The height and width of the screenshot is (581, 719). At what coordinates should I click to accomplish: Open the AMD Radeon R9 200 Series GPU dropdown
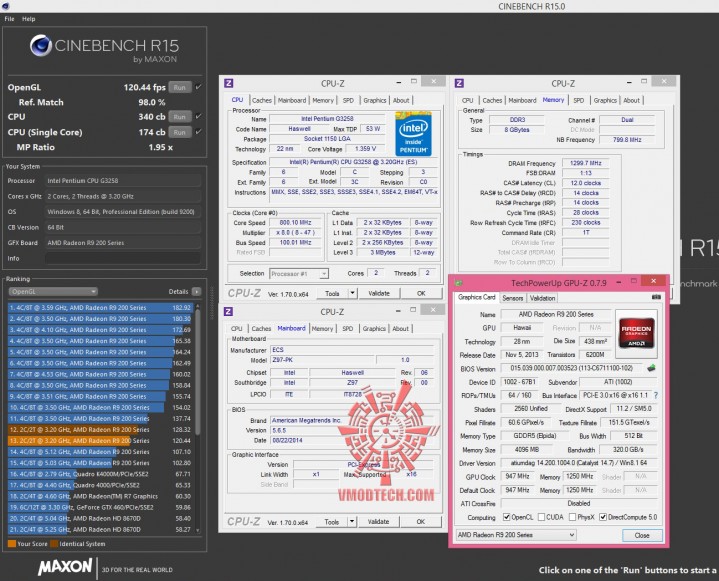coord(516,535)
